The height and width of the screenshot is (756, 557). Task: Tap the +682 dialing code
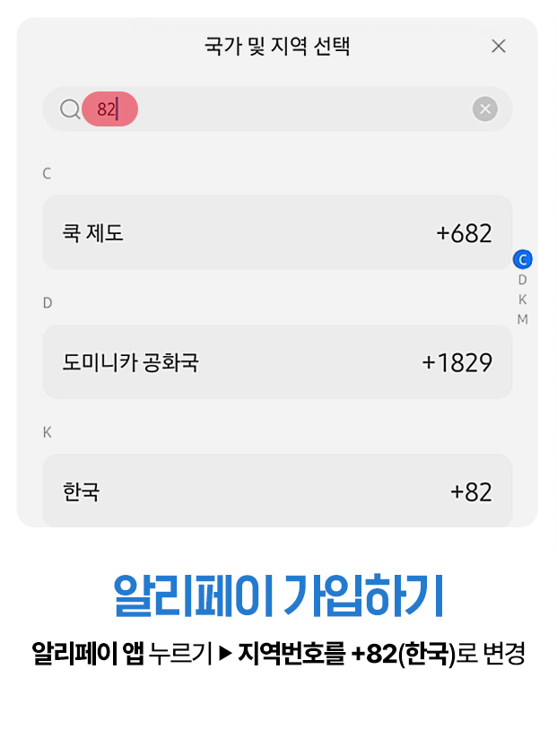coord(464,234)
